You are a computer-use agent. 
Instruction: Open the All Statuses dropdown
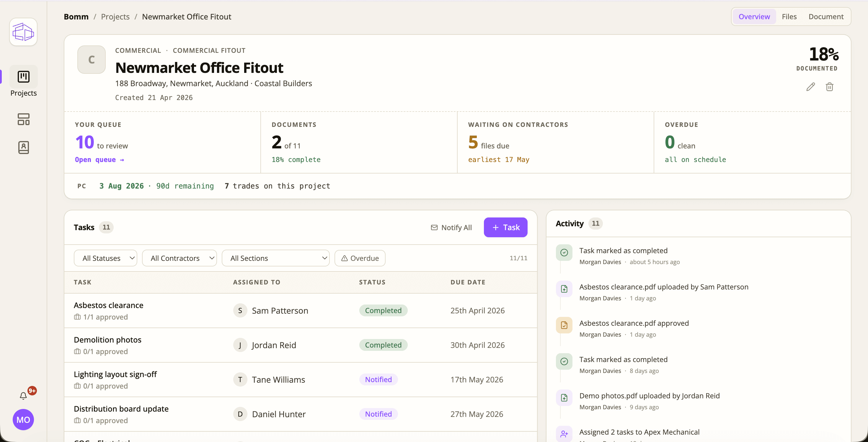coord(105,258)
